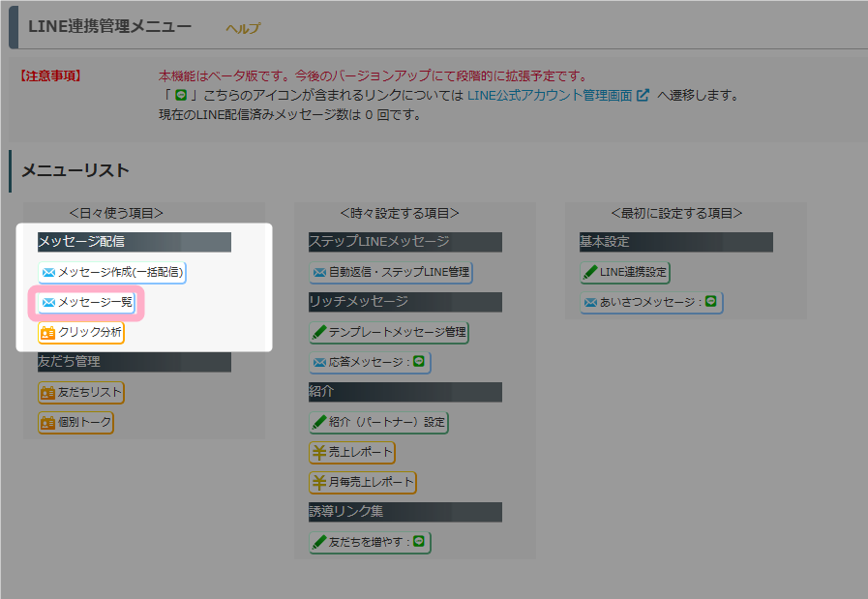Click green LINE icon on 応答メッセージ
868x599 pixels.
tap(419, 362)
